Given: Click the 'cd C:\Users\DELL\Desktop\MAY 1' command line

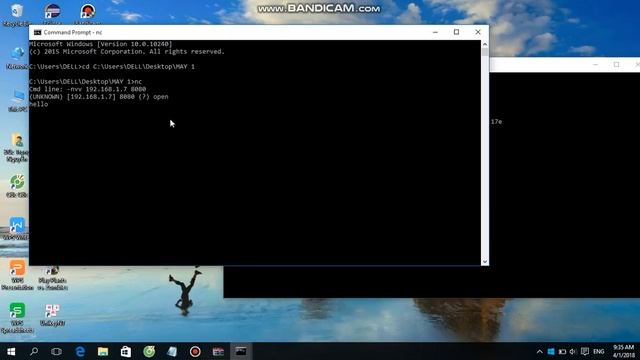Looking at the screenshot, I should coord(138,67).
